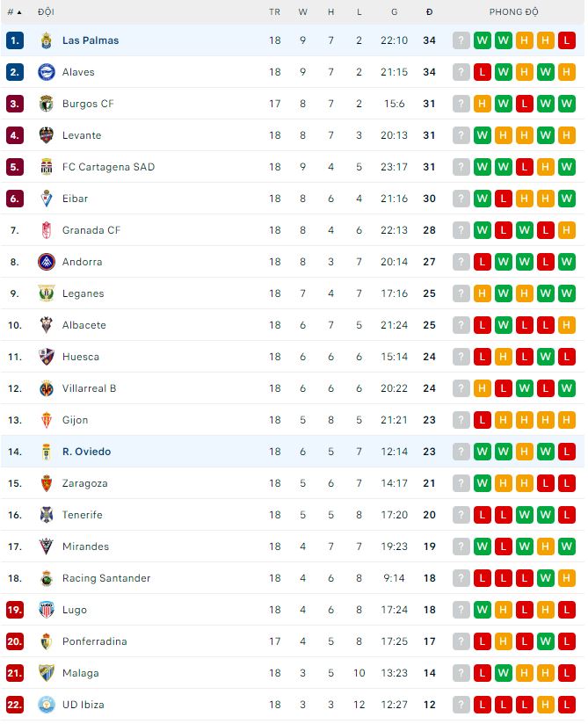Click the Andorra round team badge

point(47,262)
